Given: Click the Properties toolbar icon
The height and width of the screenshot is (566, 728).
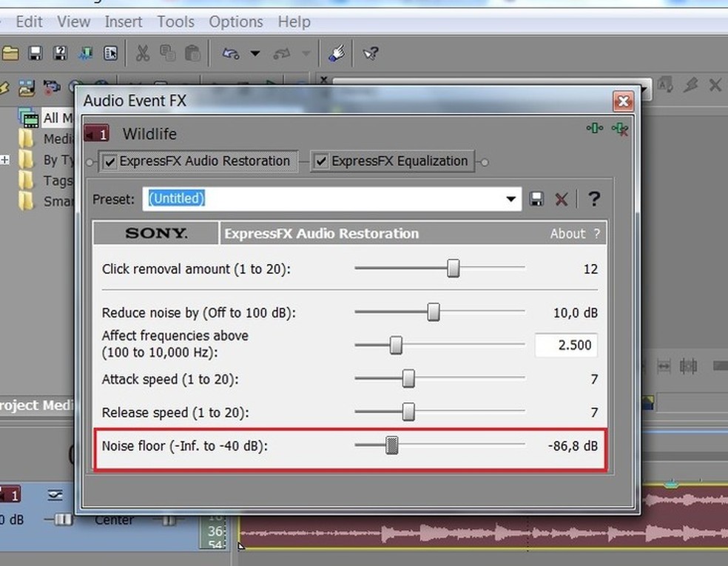Looking at the screenshot, I should 110,53.
